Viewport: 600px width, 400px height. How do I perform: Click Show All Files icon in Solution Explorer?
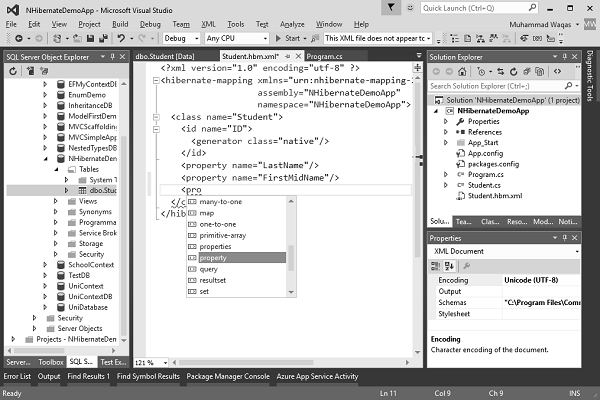click(540, 72)
